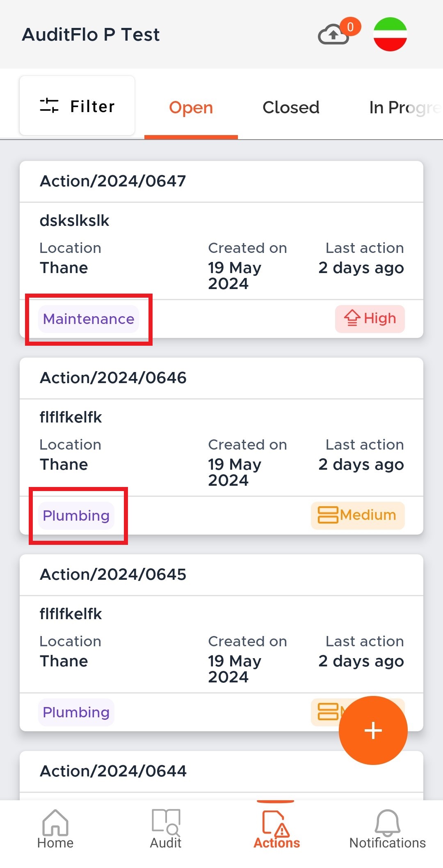The height and width of the screenshot is (868, 443).
Task: Open Notifications bell icon
Action: click(x=387, y=829)
